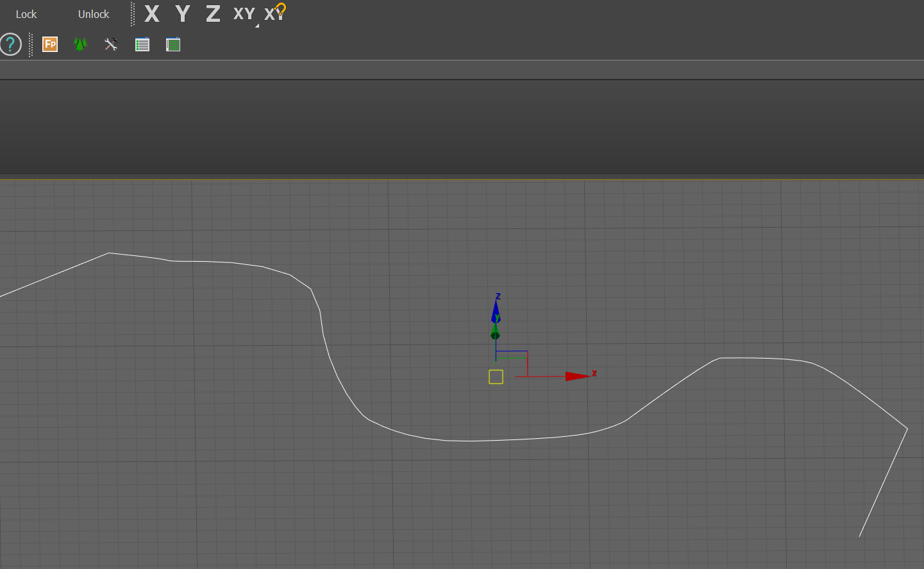Enable the Restrict to X axis constraint
The height and width of the screenshot is (569, 924).
coord(151,13)
